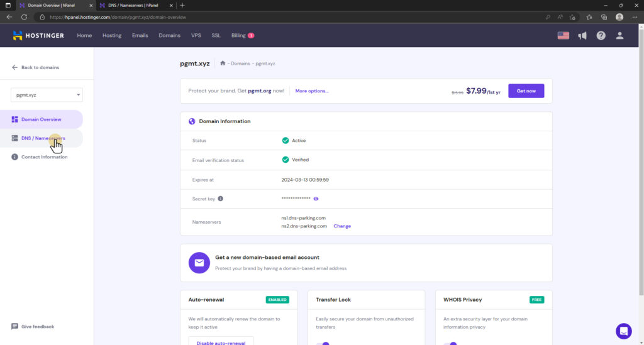
Task: Click the help question mark icon
Action: coord(601,36)
